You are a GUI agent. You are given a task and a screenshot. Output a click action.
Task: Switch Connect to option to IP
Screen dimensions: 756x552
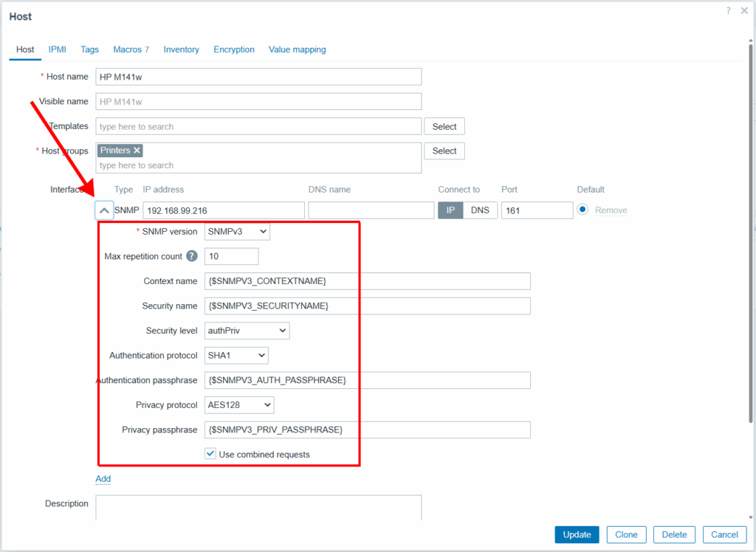pyautogui.click(x=450, y=210)
